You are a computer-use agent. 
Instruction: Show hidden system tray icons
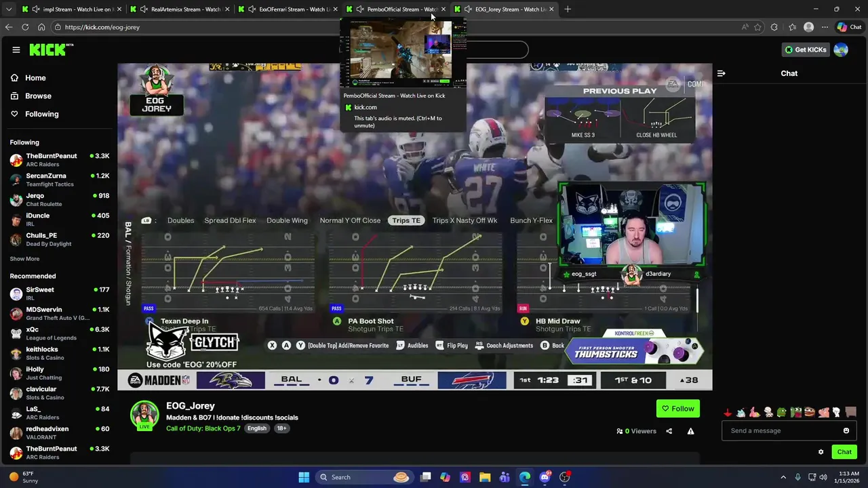tap(783, 477)
